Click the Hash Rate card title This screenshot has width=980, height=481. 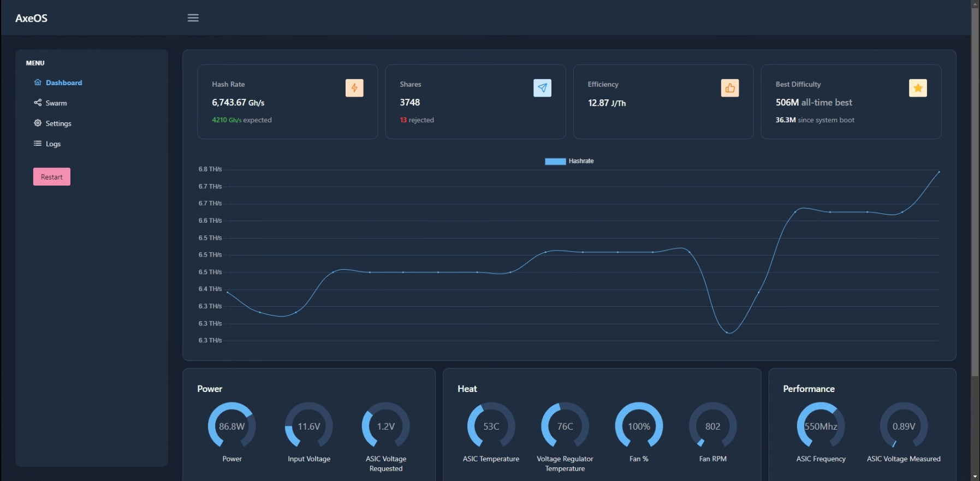(228, 85)
